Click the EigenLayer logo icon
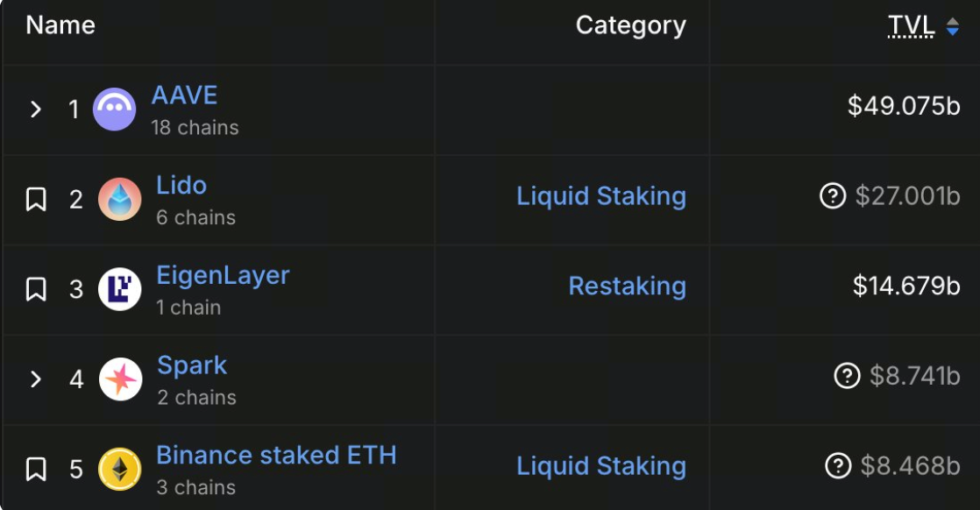The width and height of the screenshot is (980, 510). (119, 289)
